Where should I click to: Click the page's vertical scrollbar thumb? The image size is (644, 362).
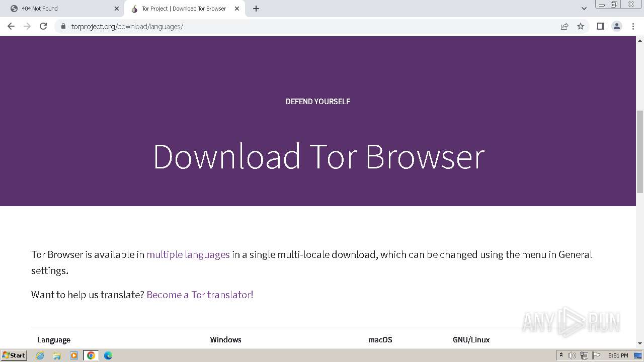click(640, 151)
